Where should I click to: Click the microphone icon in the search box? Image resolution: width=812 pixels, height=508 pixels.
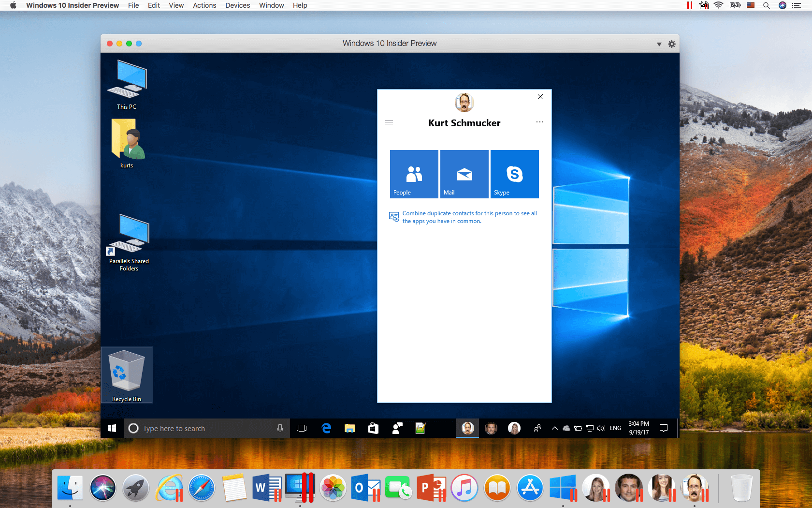(x=280, y=428)
